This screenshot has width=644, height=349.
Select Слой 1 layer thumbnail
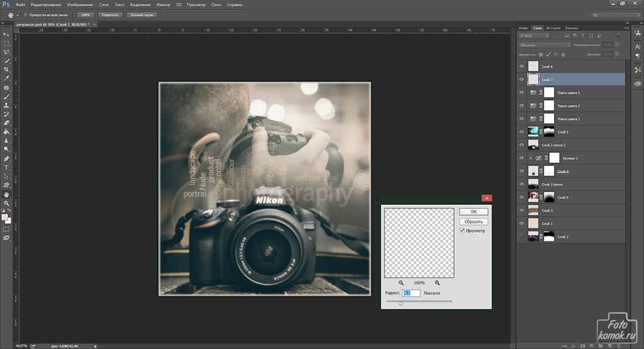coord(533,223)
